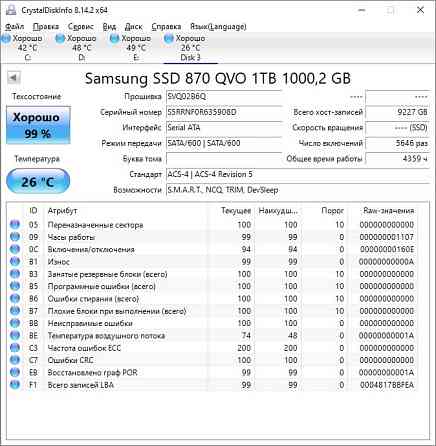Image resolution: width=436 pixels, height=446 pixels.
Task: Click status icon of attribute B6 row
Action: pos(15,299)
